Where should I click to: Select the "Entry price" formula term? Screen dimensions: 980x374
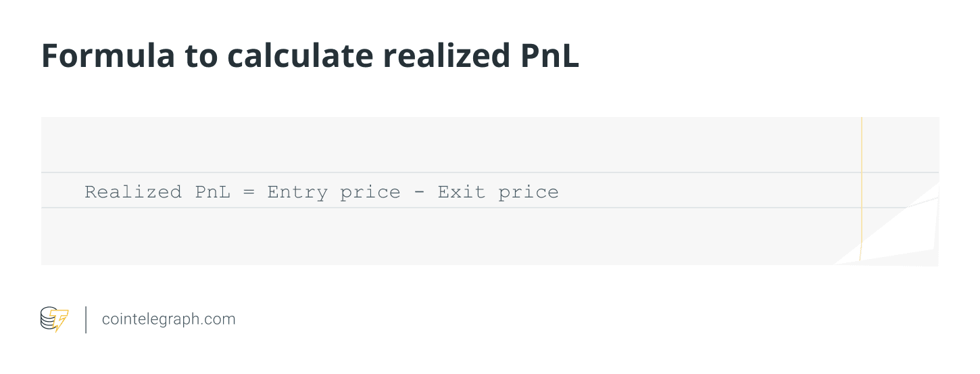(334, 192)
